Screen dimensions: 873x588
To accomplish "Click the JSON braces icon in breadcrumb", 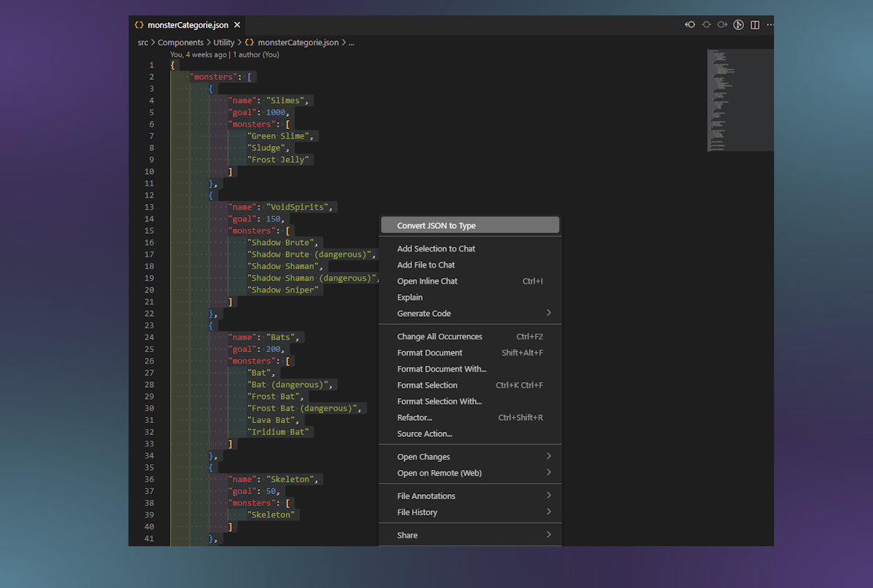I will coord(249,43).
